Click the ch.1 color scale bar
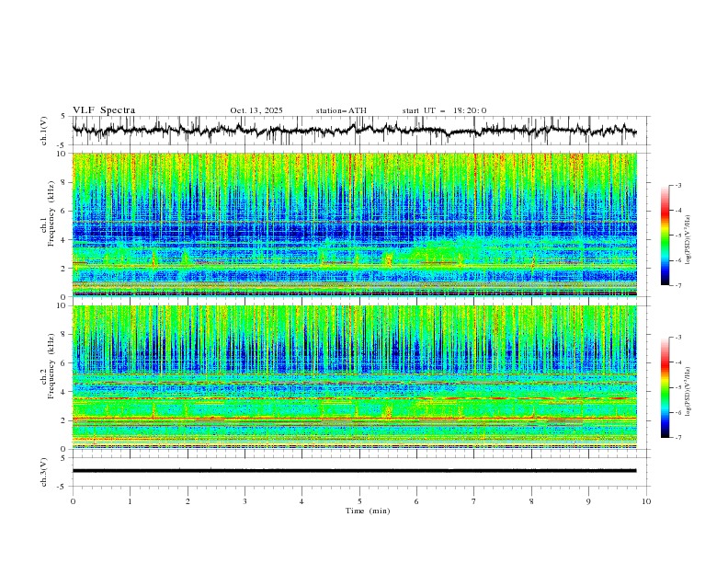728x563 pixels. (x=665, y=236)
